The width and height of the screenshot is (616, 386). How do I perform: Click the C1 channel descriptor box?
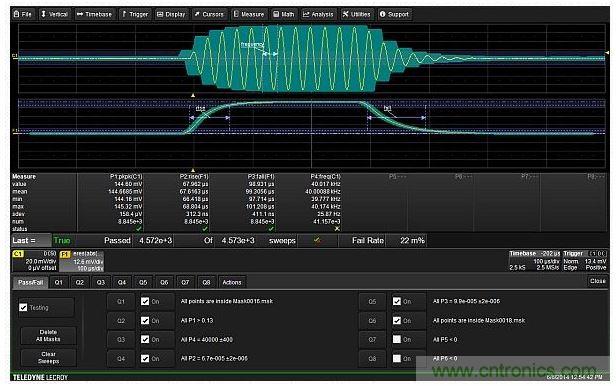tap(35, 261)
